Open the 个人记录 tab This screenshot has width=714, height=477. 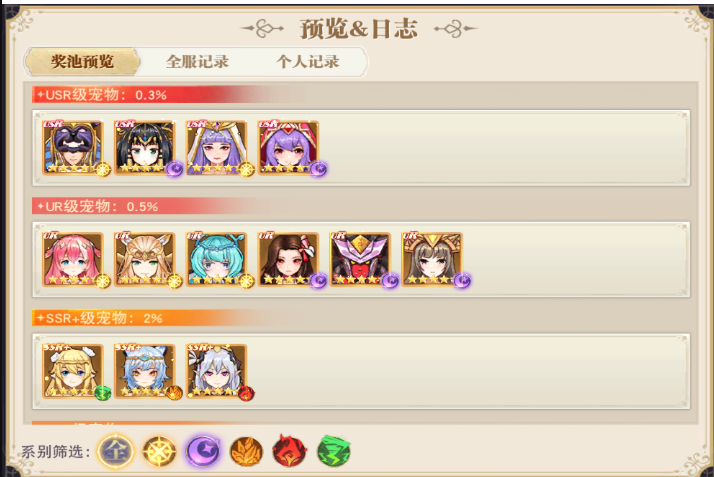point(308,61)
